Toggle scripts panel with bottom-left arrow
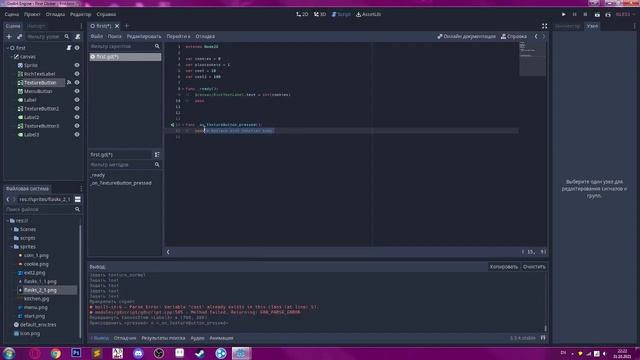Viewport: 640px width, 360px height. click(x=168, y=252)
